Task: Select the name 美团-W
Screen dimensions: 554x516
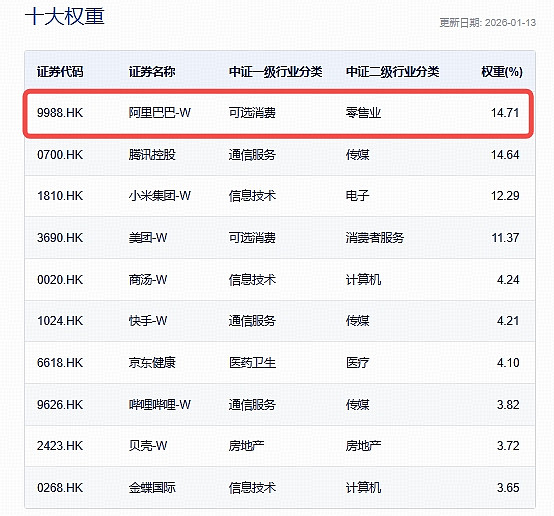Action: (x=148, y=238)
